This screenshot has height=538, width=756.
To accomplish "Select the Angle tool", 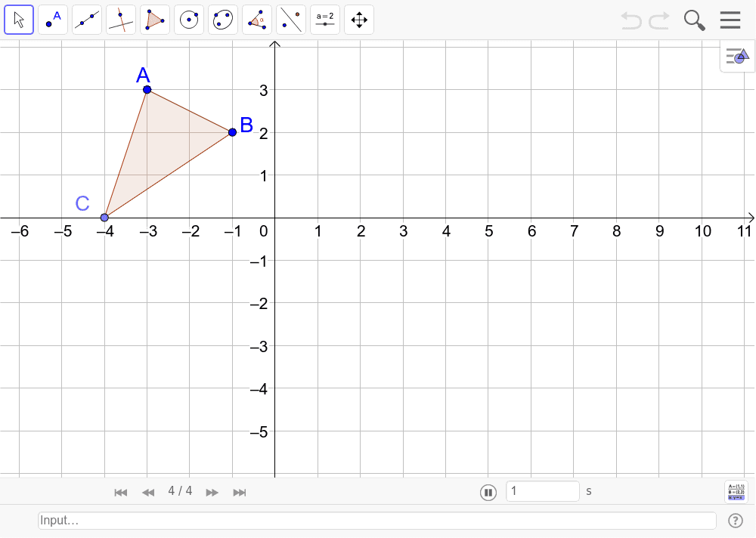I will (256, 20).
